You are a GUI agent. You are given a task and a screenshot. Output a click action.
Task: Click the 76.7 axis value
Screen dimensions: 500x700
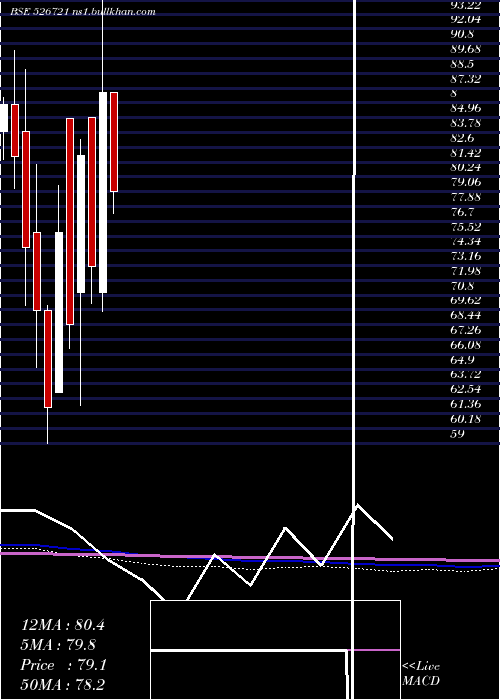(462, 212)
